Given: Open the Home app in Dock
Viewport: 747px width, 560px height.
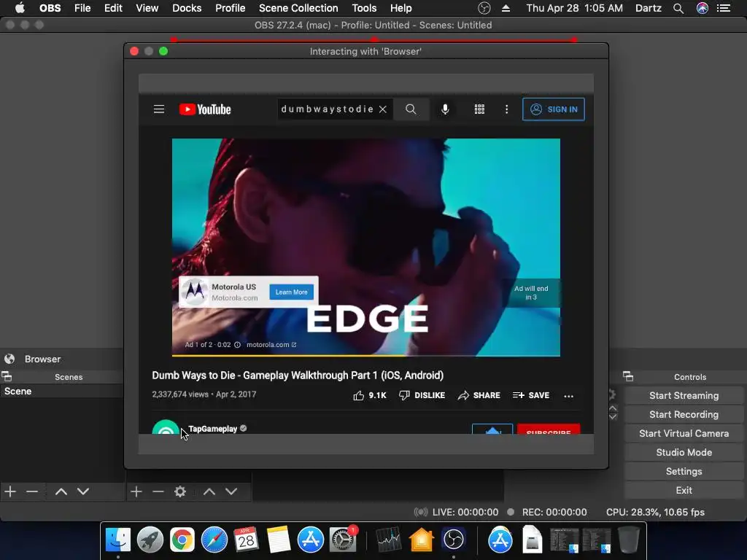Looking at the screenshot, I should pos(421,540).
